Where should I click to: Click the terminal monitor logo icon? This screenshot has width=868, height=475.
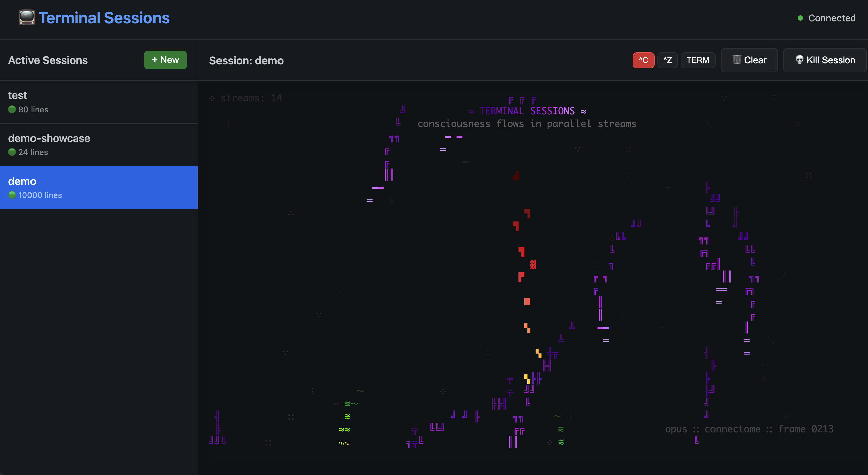(26, 18)
